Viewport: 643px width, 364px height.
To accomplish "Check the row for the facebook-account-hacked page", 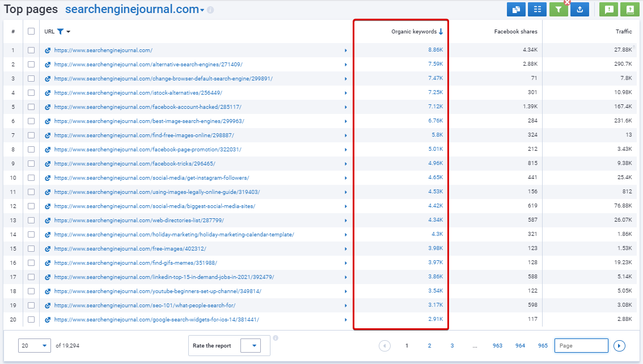I will click(x=31, y=107).
